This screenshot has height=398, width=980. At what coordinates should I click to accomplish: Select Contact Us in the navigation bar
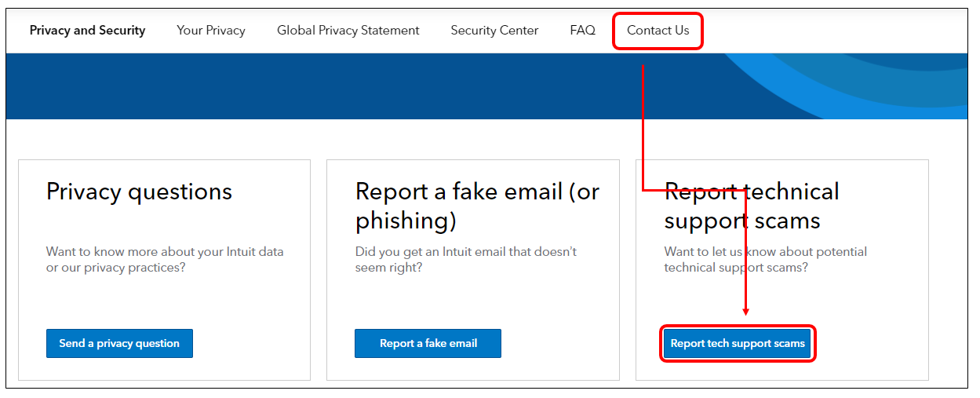click(658, 31)
